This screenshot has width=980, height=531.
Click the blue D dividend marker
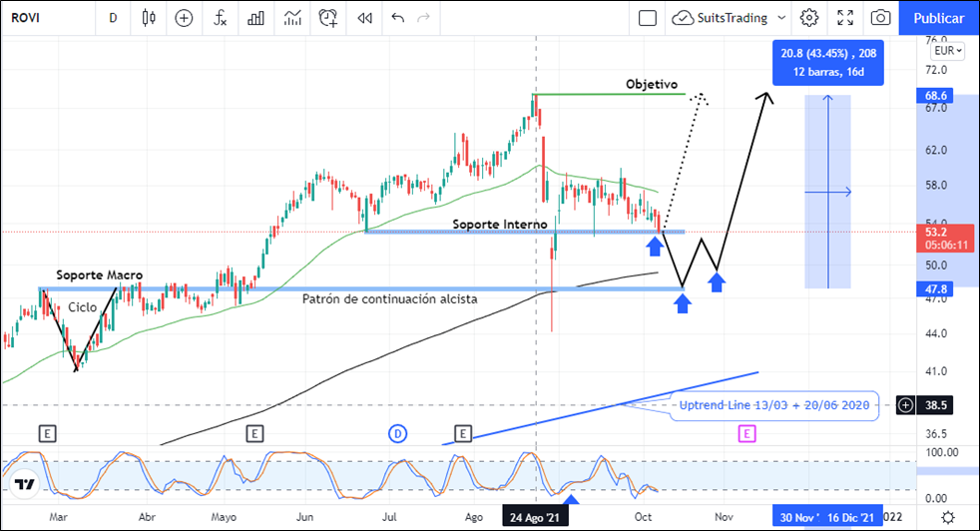click(x=397, y=433)
